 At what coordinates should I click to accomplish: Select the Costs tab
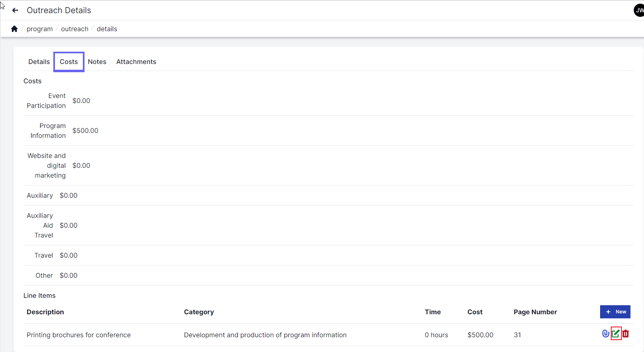69,62
